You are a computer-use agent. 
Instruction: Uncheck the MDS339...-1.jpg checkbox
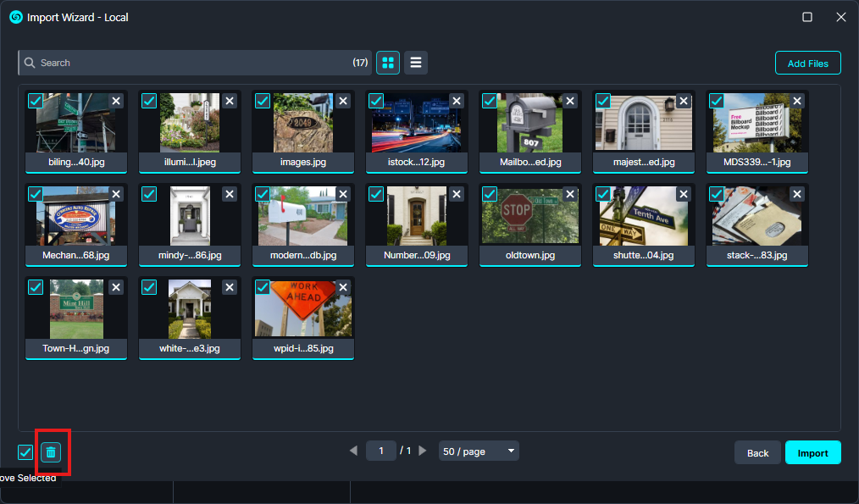click(x=717, y=101)
